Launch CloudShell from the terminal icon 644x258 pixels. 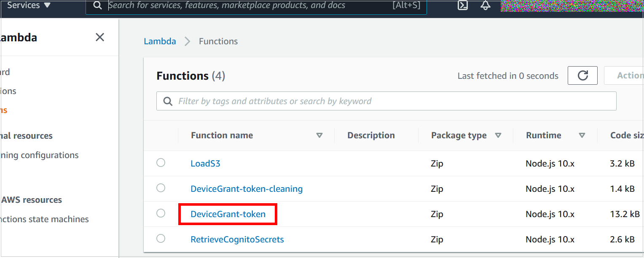click(x=462, y=6)
